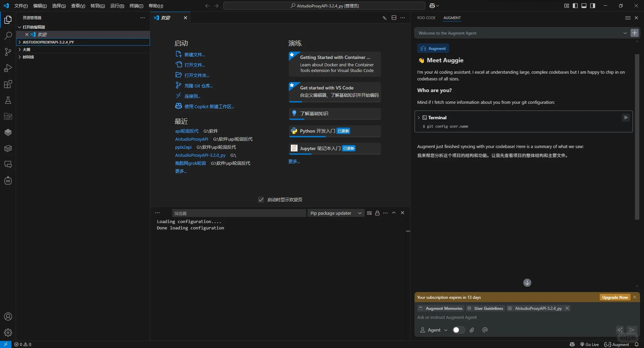
Task: Expand the Terminal tool call block
Action: coord(419,118)
